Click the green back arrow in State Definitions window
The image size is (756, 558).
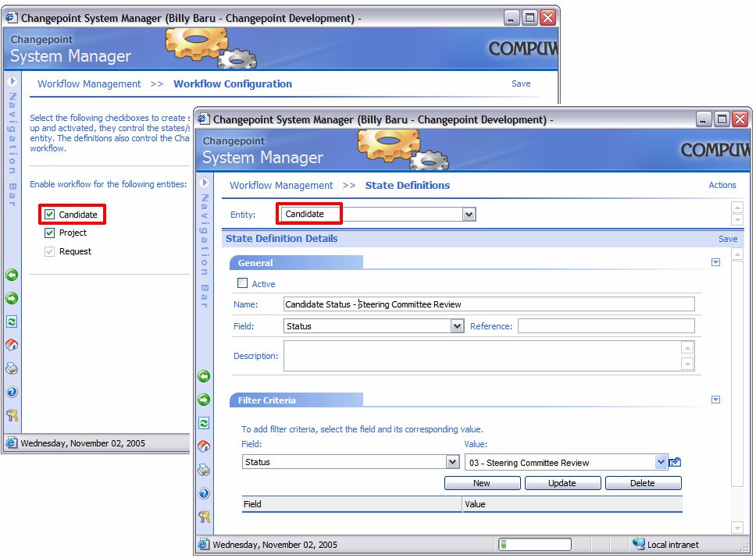(x=204, y=376)
